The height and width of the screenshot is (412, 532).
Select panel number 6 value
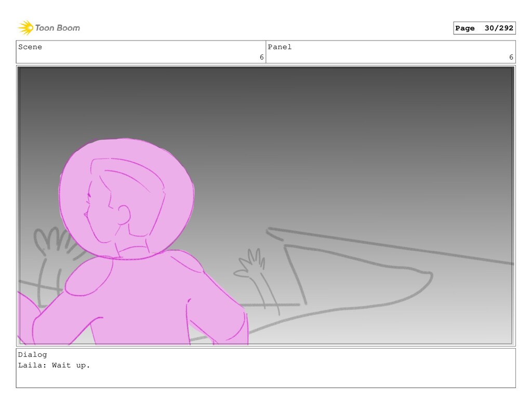point(511,57)
